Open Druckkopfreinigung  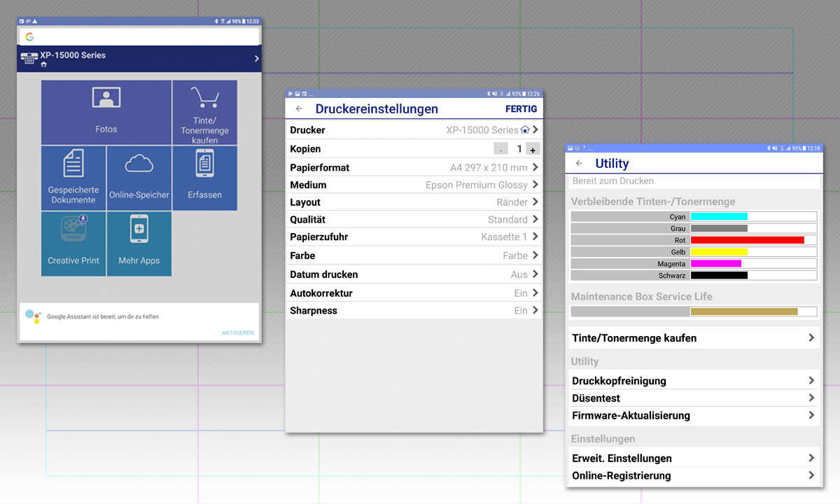694,381
